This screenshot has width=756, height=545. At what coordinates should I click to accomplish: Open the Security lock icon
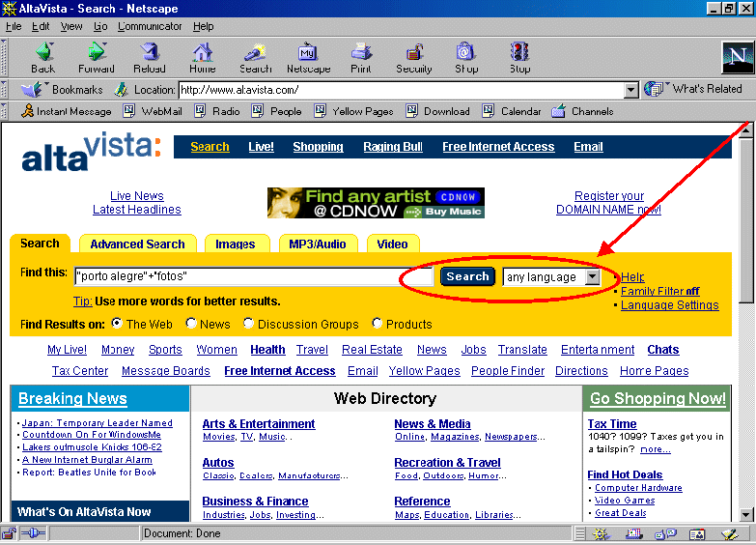coord(413,57)
